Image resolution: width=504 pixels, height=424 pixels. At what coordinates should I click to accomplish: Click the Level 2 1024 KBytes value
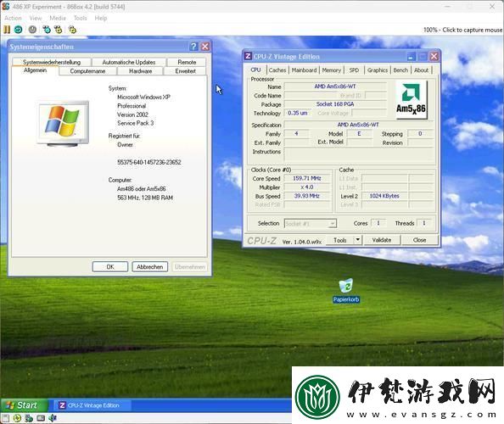(384, 196)
